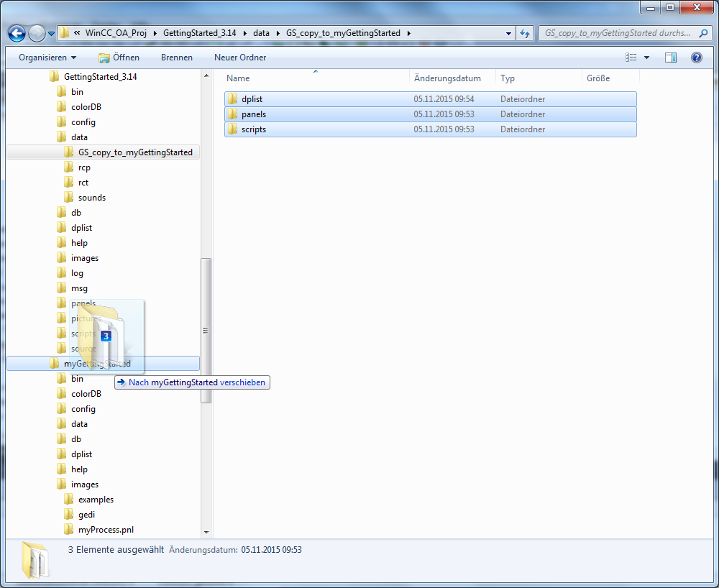
Task: Click the folder search input field
Action: 618,33
